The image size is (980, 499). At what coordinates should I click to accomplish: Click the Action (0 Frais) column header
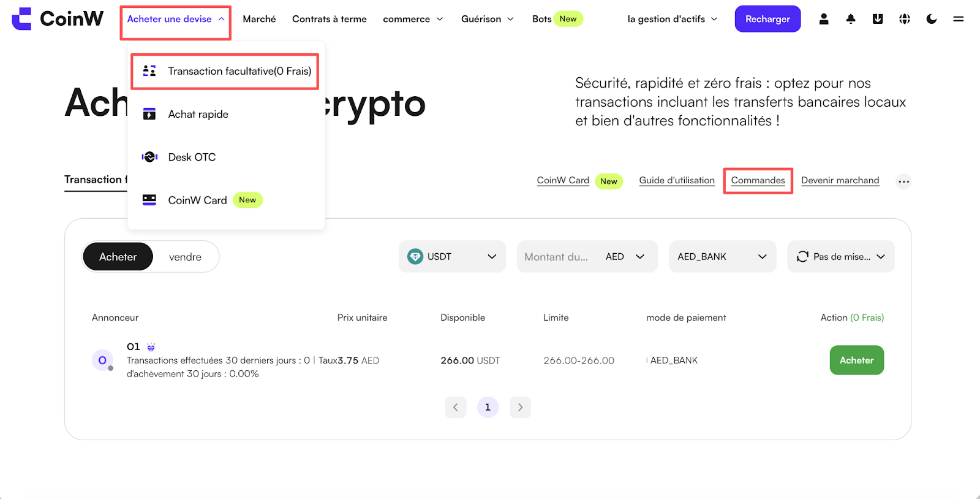852,318
